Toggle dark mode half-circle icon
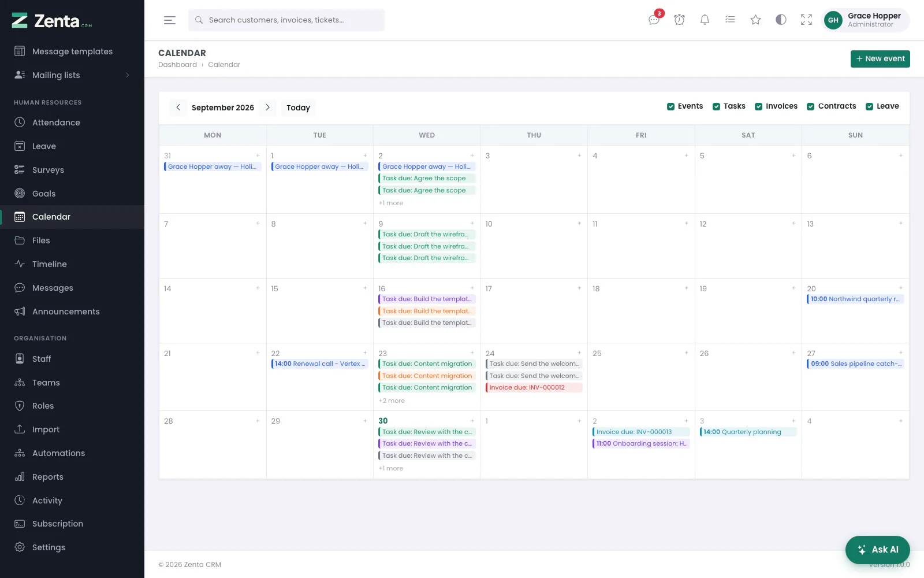 (x=781, y=20)
